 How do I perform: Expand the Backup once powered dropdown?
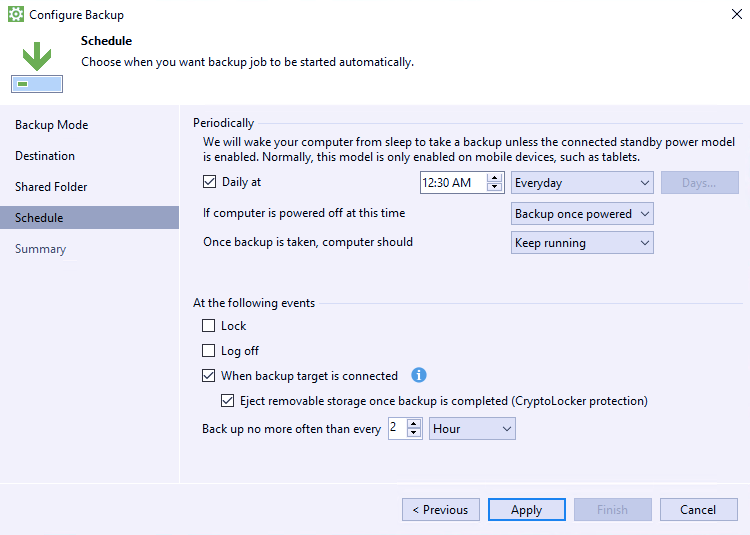582,214
